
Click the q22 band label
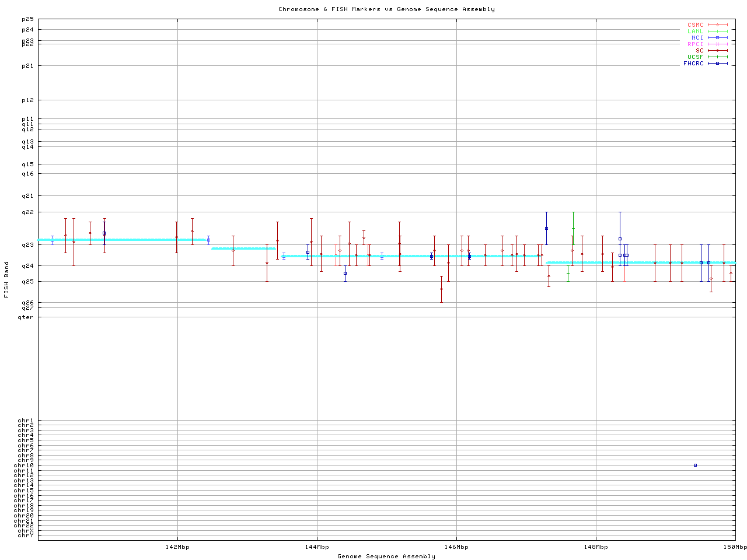pyautogui.click(x=28, y=212)
